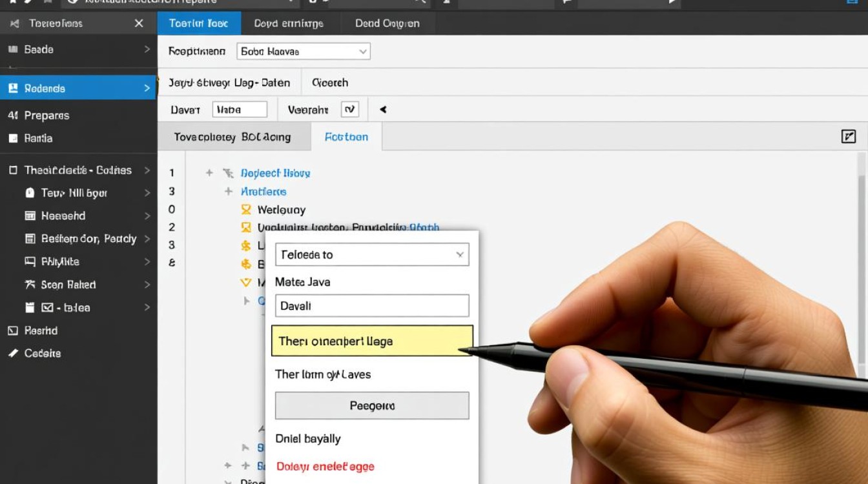Toggle the checkbox beside Theaifdeats - Codtes
The image size is (868, 484).
[12, 170]
